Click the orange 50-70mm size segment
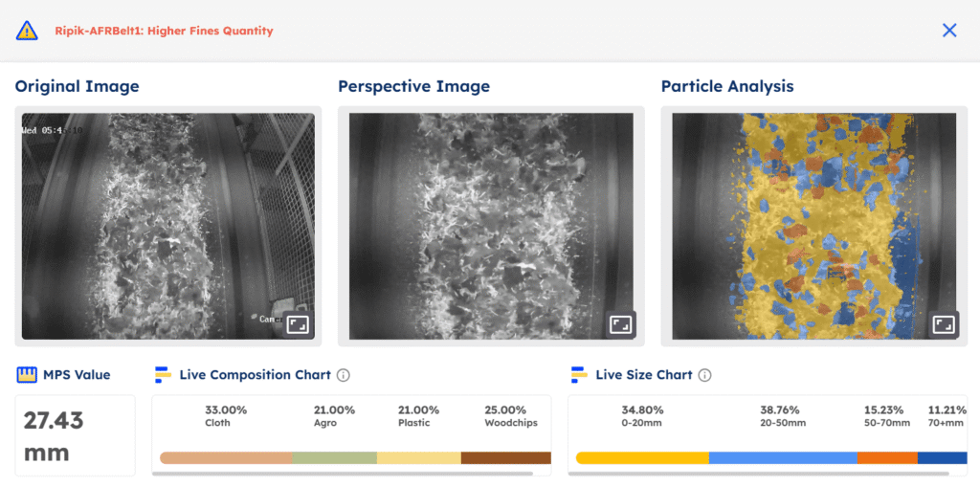 point(886,458)
